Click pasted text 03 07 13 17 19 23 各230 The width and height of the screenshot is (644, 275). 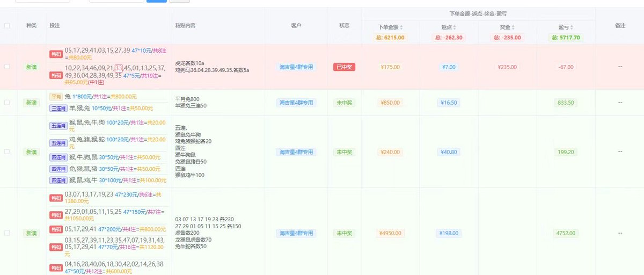pyautogui.click(x=204, y=219)
